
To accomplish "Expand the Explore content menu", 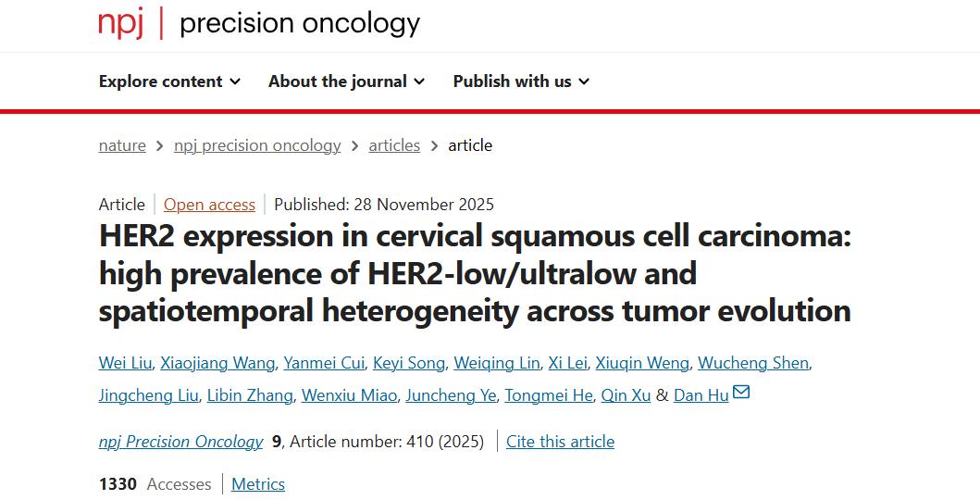I will click(x=169, y=81).
